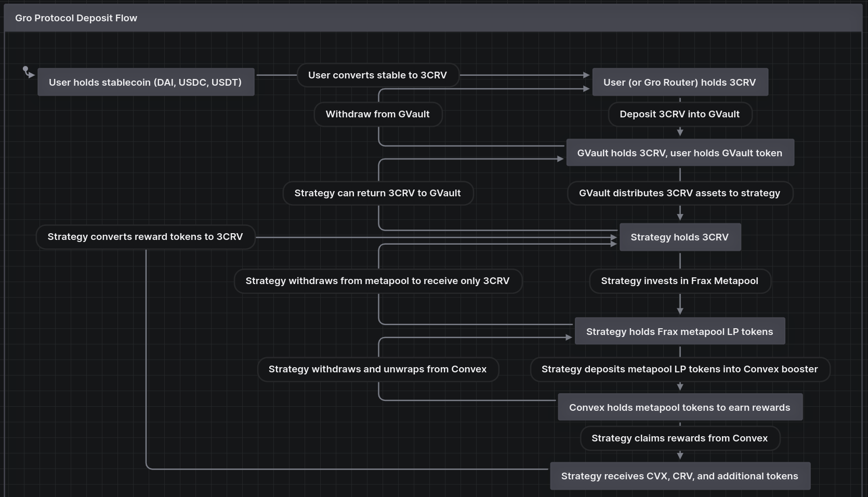868x497 pixels.
Task: Select 'User (or Gro Router) holds 3CRV' state
Action: [x=680, y=82]
